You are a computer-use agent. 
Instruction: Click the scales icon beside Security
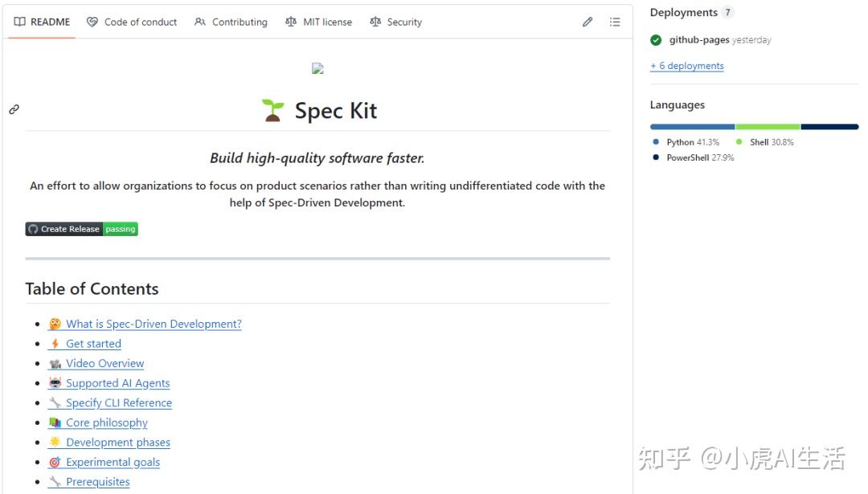click(x=375, y=22)
